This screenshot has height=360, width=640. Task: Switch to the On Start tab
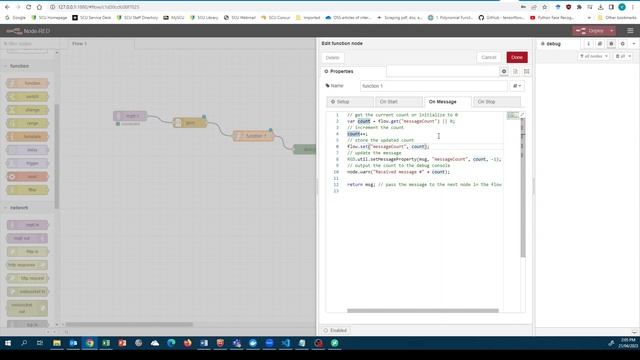(399, 102)
